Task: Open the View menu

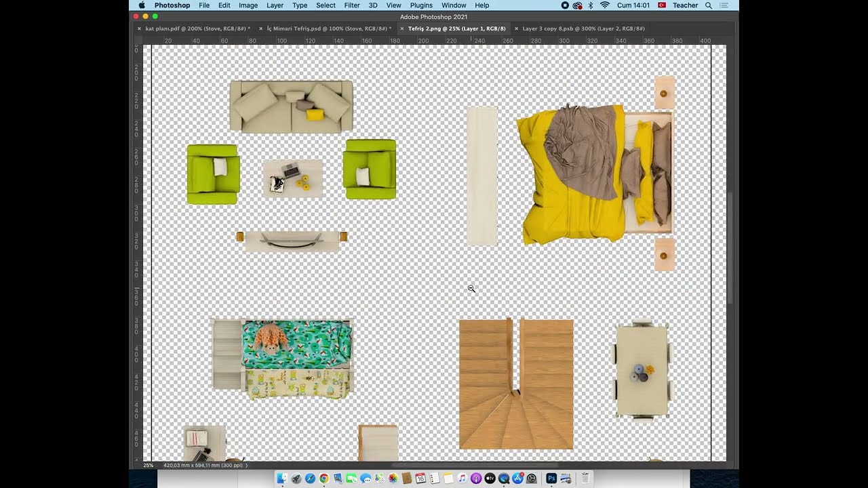Action: [394, 5]
